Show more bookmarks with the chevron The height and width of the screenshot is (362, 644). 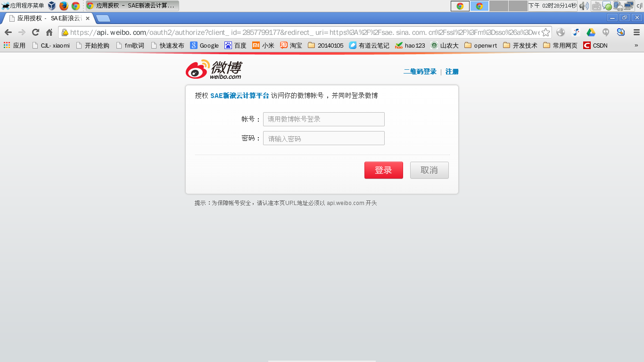(636, 45)
